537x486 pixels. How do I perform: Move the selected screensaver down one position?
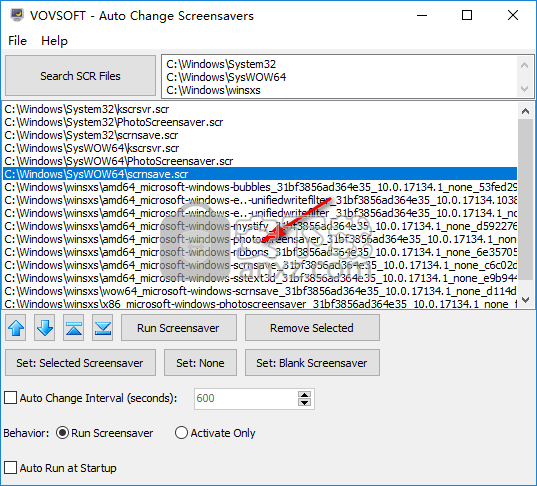click(x=45, y=328)
